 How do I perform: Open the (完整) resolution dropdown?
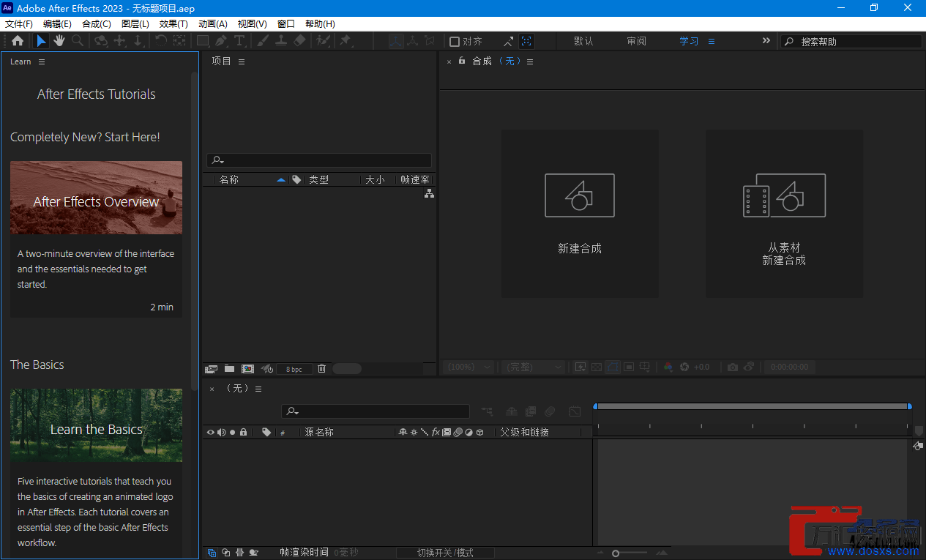(x=534, y=367)
